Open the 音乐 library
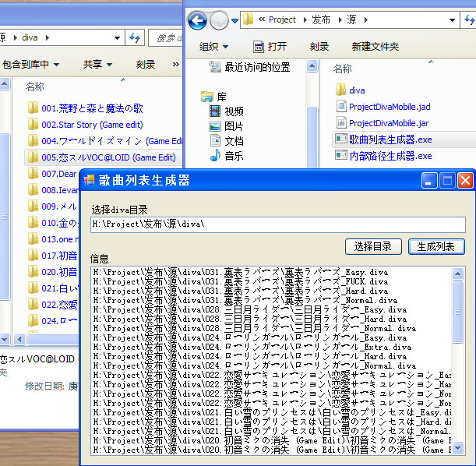Viewport: 476px width, 466px height. pos(226,156)
